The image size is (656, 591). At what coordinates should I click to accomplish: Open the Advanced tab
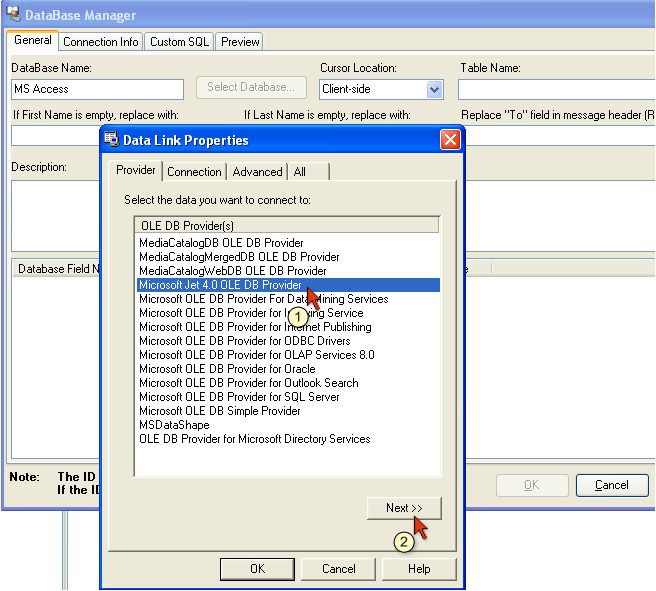tap(257, 172)
